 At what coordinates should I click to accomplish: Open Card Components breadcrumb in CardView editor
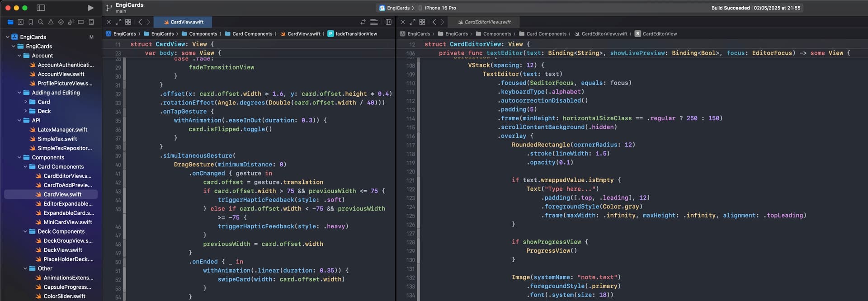(x=249, y=34)
